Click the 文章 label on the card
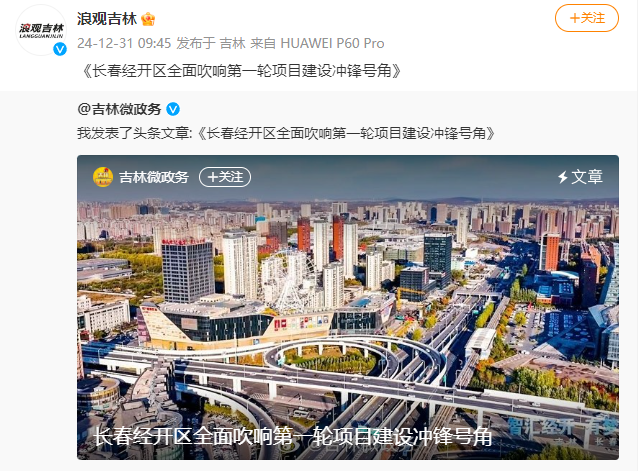Image resolution: width=638 pixels, height=471 pixels. (587, 177)
